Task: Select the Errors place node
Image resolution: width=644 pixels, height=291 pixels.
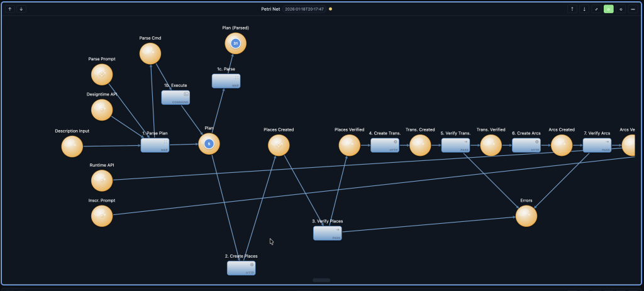Action: [526, 216]
